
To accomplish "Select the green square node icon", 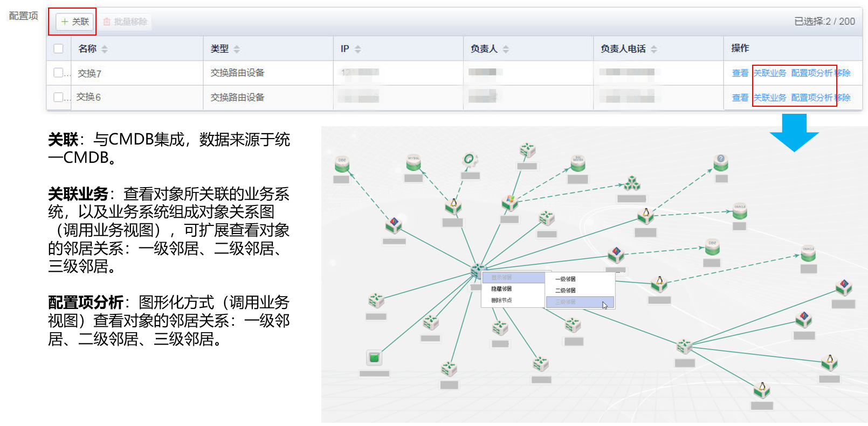I will 374,358.
